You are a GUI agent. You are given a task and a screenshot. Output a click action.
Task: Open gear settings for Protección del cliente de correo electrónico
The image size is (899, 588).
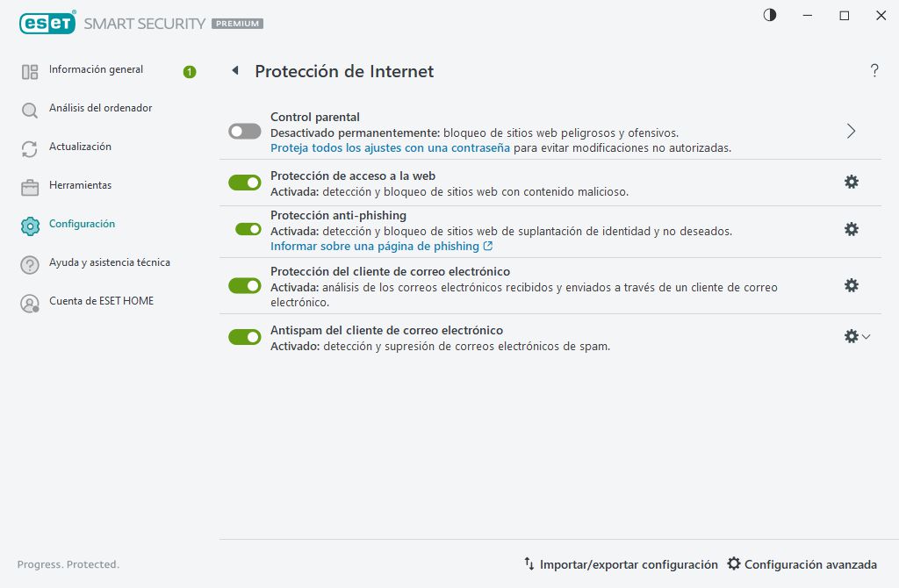[x=851, y=284]
